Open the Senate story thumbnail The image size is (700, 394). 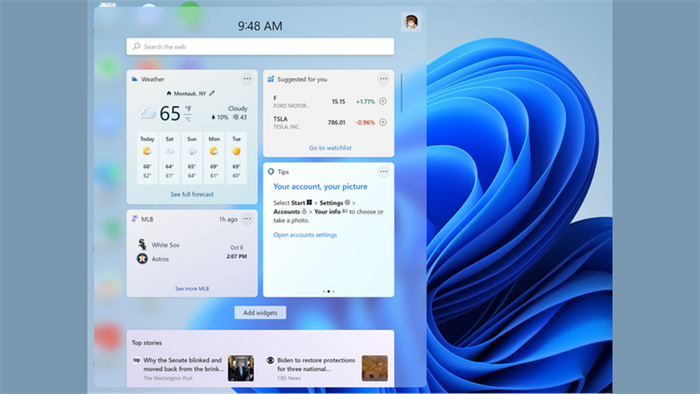tap(241, 368)
